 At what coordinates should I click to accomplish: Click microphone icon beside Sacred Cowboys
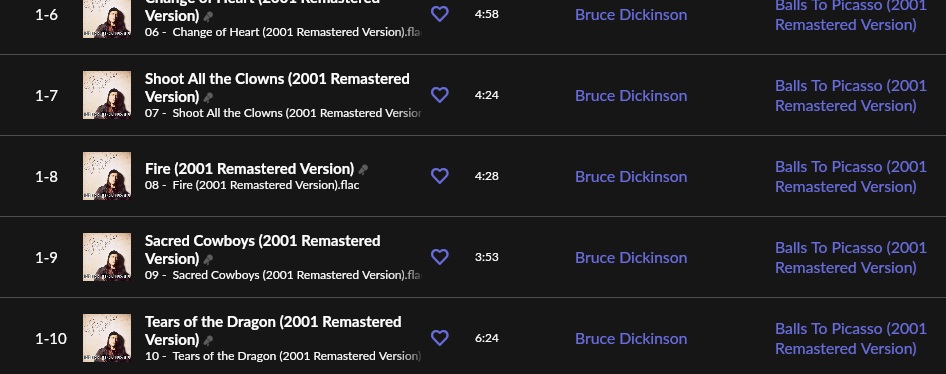208,259
